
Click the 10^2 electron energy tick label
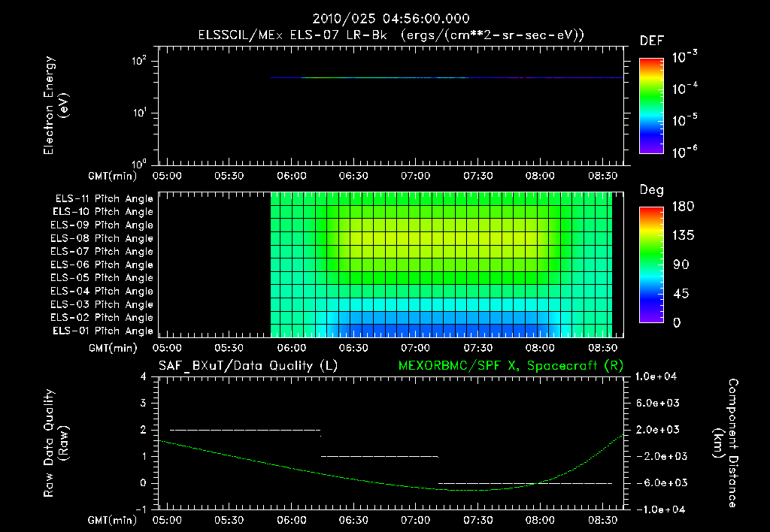tap(139, 61)
